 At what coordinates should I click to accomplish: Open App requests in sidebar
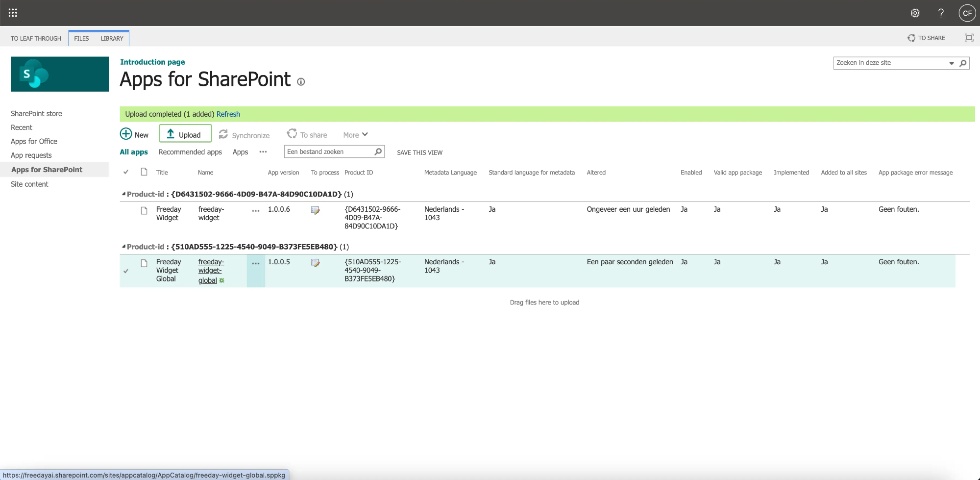tap(31, 155)
